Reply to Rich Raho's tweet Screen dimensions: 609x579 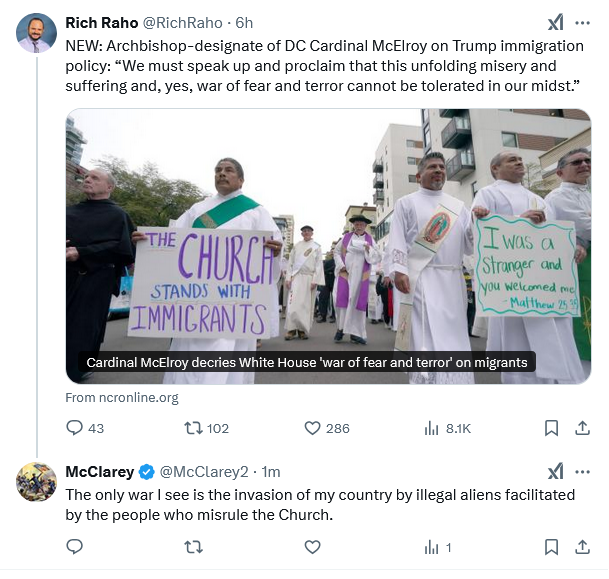(x=75, y=428)
